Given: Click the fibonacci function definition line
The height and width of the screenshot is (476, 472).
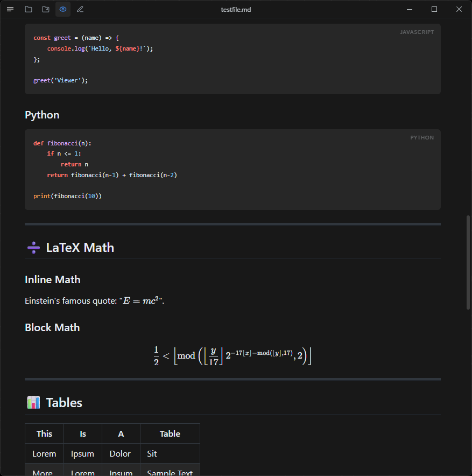Looking at the screenshot, I should click(x=65, y=143).
